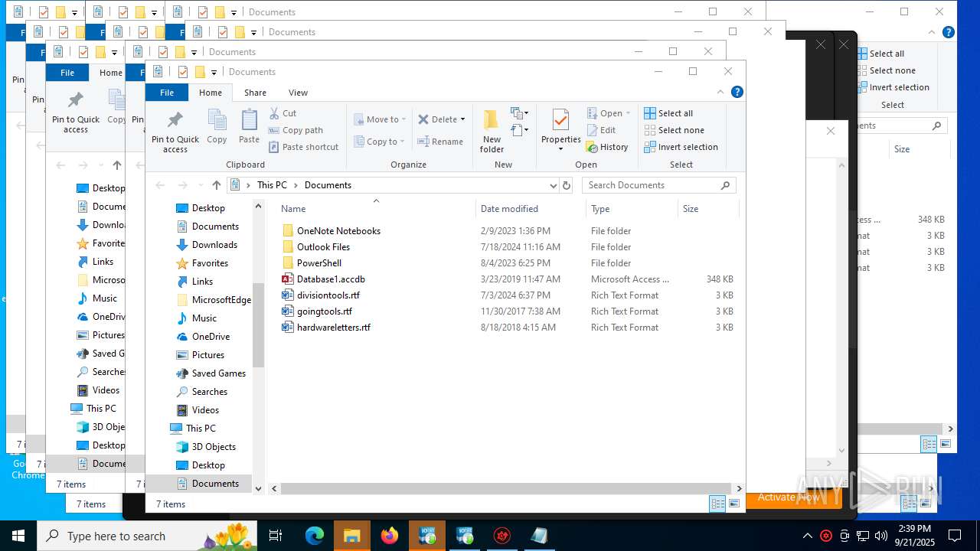Open file History from the ribbon
The height and width of the screenshot is (551, 980).
click(607, 147)
